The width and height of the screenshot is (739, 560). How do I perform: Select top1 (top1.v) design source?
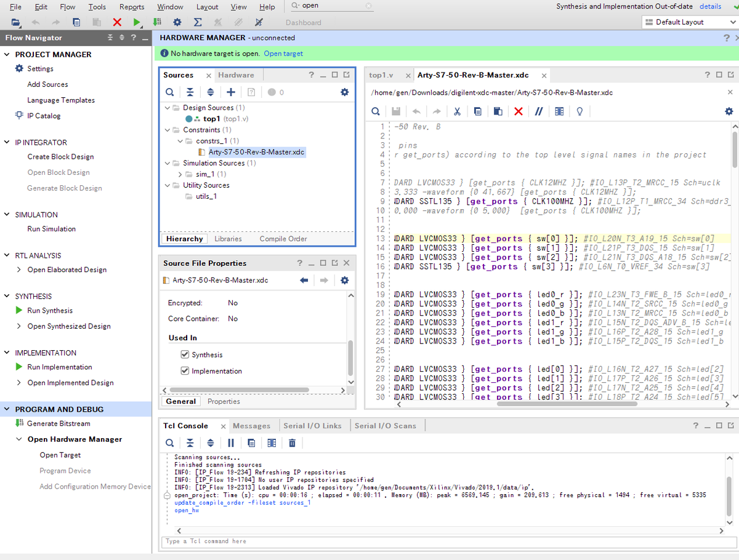217,119
